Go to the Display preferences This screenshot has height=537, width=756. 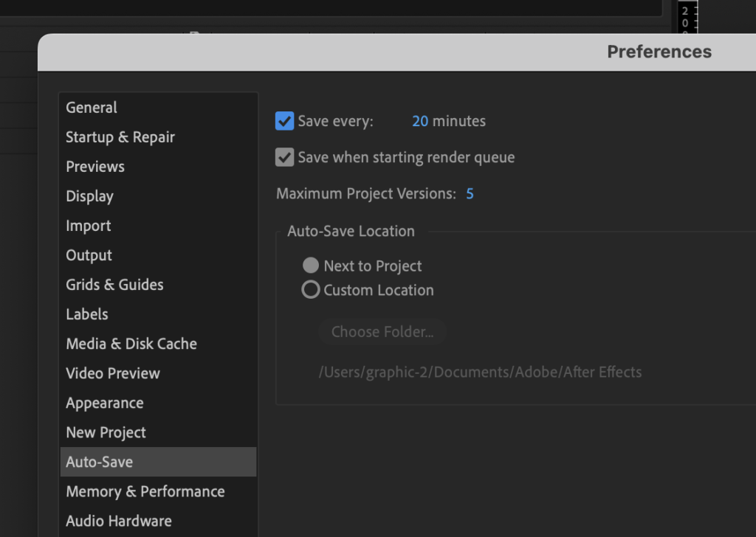[x=89, y=196]
